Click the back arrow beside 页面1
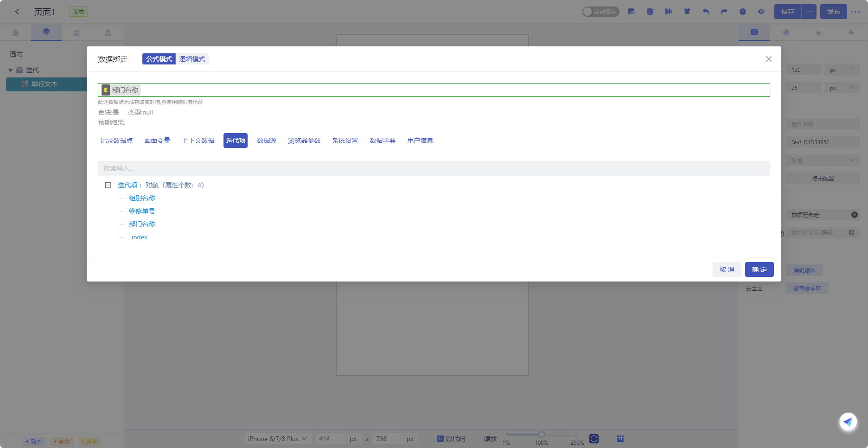This screenshot has height=448, width=868. pos(17,12)
